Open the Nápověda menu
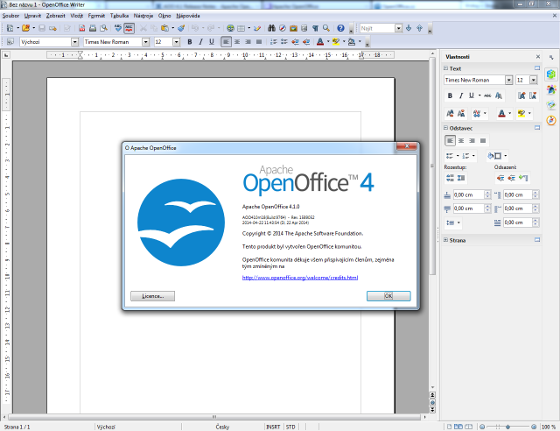 (188, 16)
